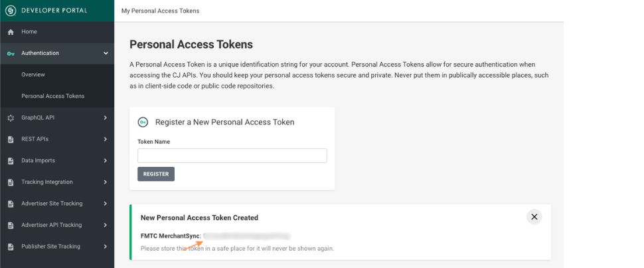The image size is (644, 268).
Task: Click the Tracking Integration document icon
Action: (11, 182)
